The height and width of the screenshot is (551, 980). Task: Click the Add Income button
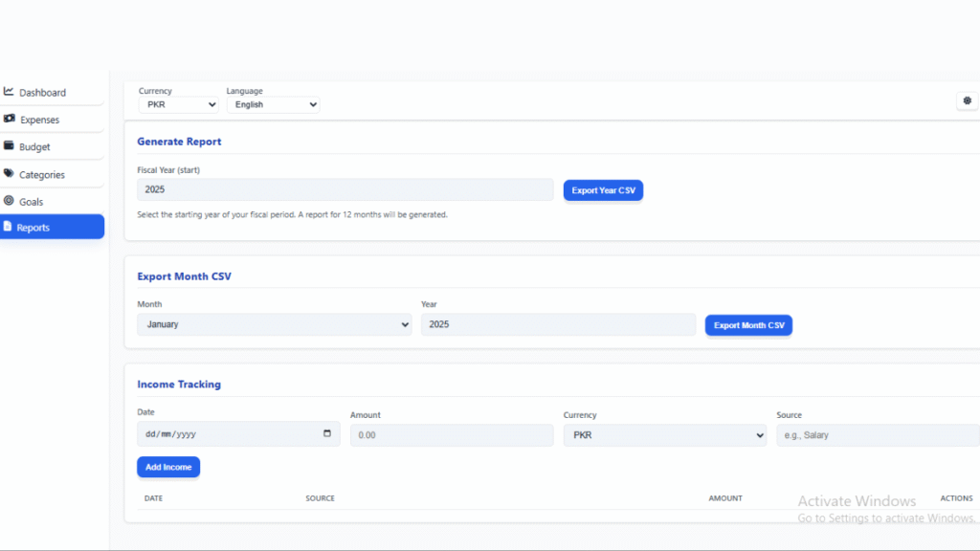click(168, 467)
